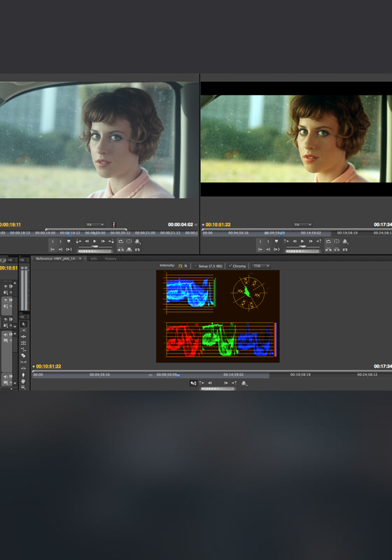392x560 pixels.
Task: Click Program monitor timecode 00:10:51:22
Action: pyautogui.click(x=218, y=225)
